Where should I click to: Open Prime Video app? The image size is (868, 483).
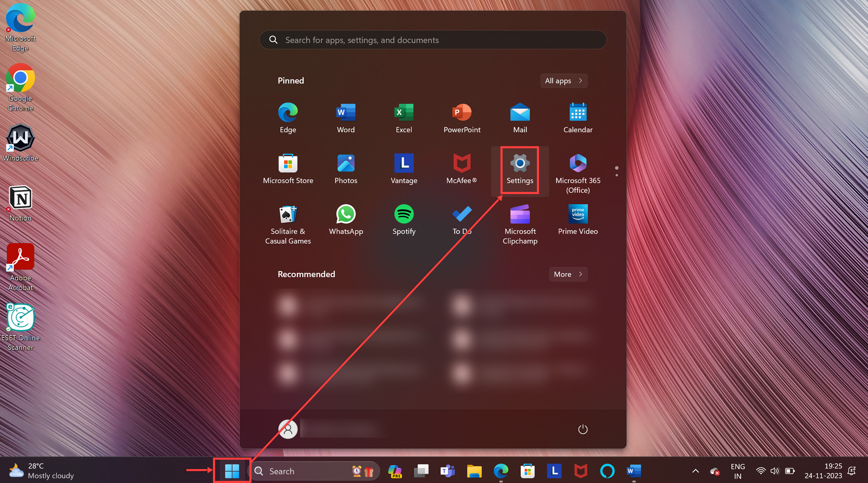[578, 219]
